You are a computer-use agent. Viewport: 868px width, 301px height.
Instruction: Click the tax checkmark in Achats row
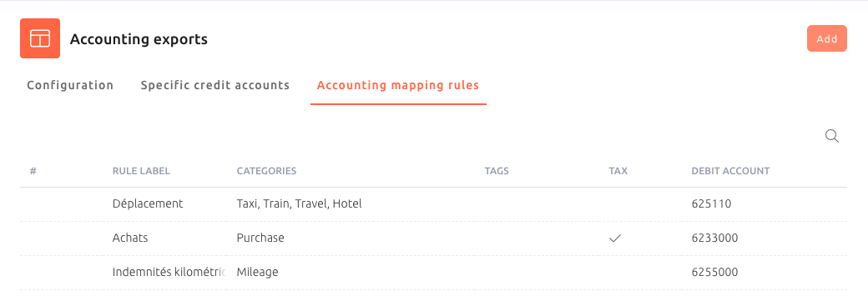point(615,238)
